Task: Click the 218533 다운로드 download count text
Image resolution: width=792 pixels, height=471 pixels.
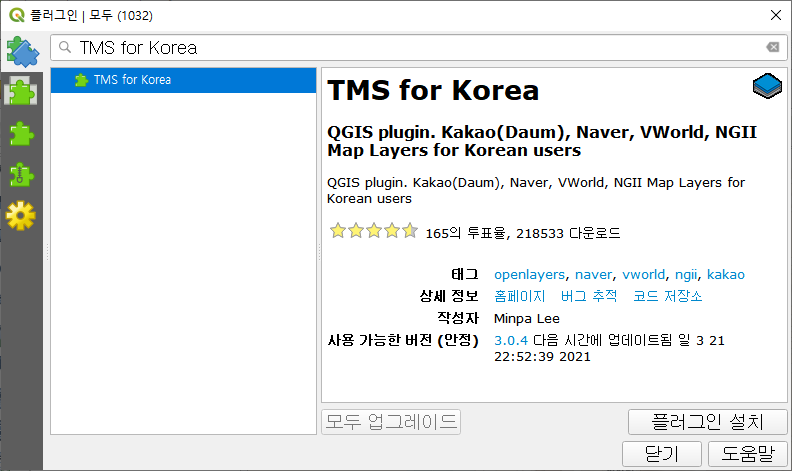Action: [568, 233]
